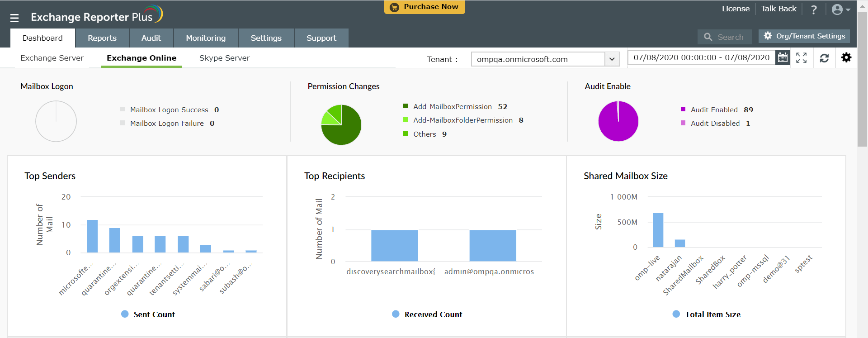This screenshot has width=868, height=338.
Task: Toggle the Total Item Size legend
Action: 707,314
